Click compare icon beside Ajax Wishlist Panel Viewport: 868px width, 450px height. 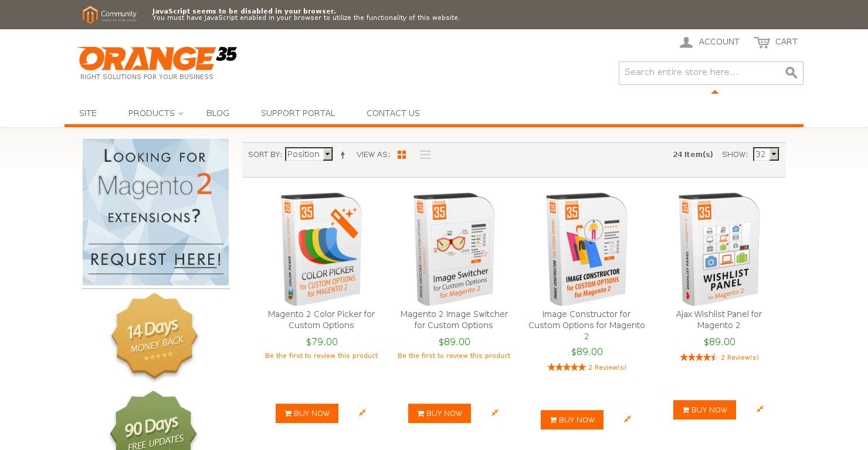point(760,409)
